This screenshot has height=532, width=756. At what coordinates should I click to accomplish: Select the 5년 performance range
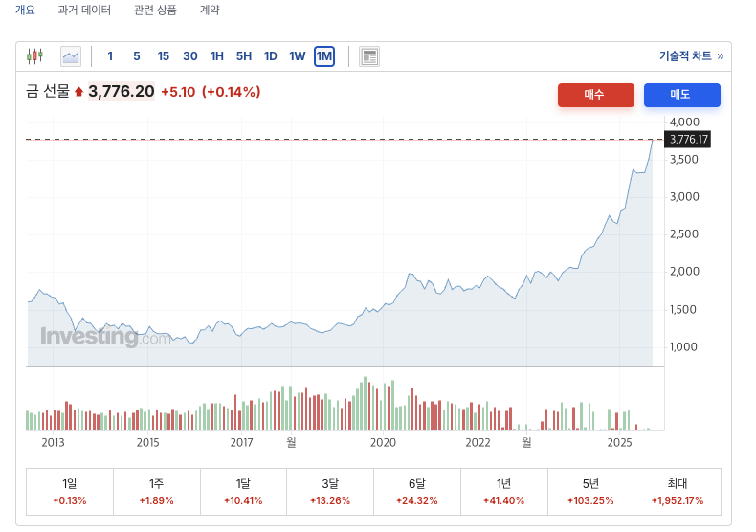coord(590,491)
